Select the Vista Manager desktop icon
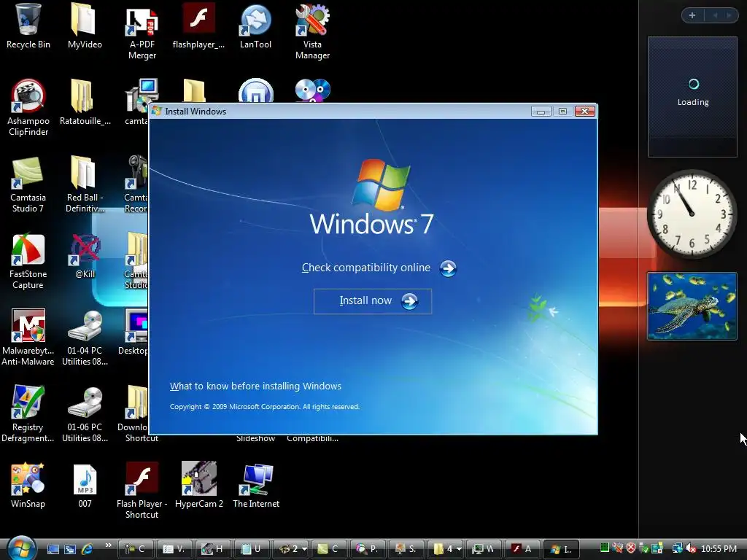 tap(312, 32)
